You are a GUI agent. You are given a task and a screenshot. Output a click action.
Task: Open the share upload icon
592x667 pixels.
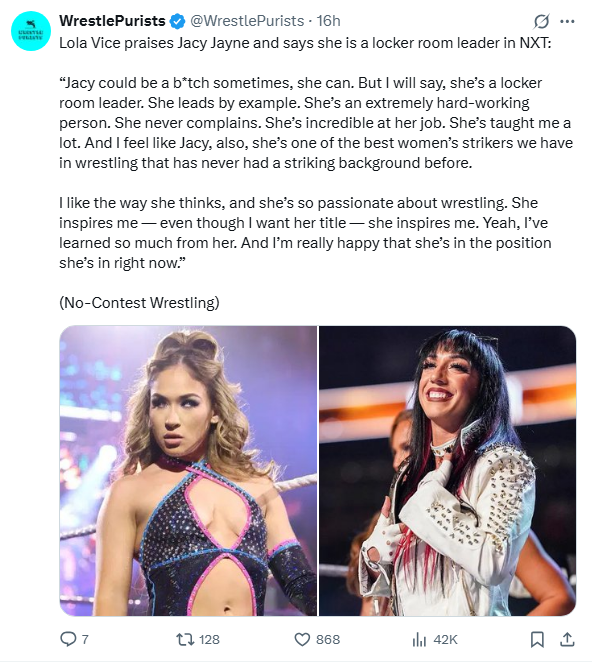click(x=567, y=639)
